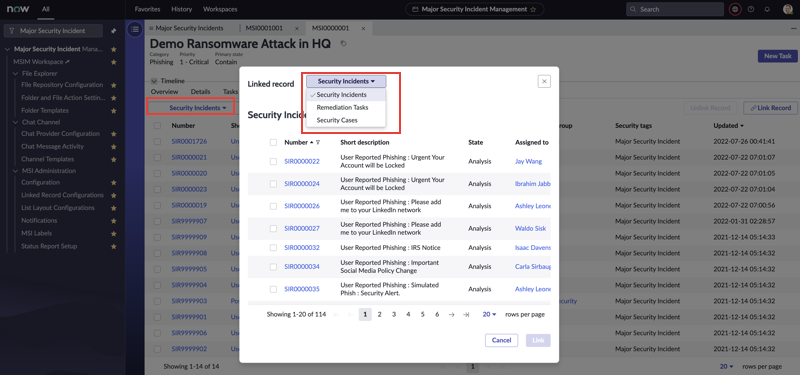Screen dimensions: 800x375
Task: Click filter icon beside Number column header
Action: [x=318, y=142]
